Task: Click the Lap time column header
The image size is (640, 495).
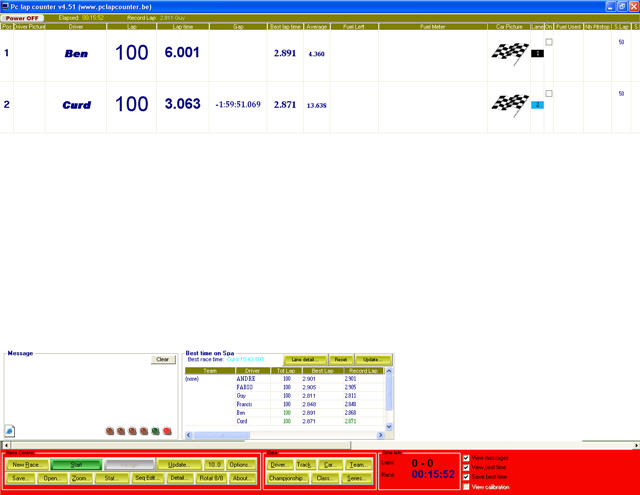Action: [183, 27]
